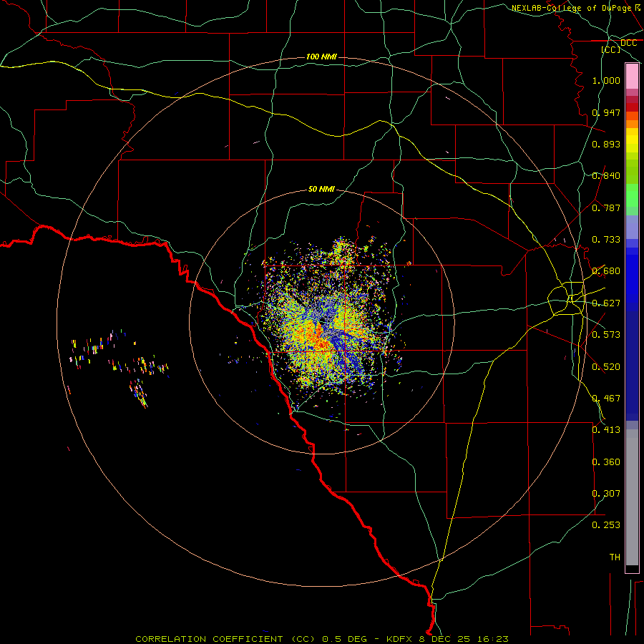
Task: Pick the gray swatch on the color bar
Action: [x=632, y=497]
